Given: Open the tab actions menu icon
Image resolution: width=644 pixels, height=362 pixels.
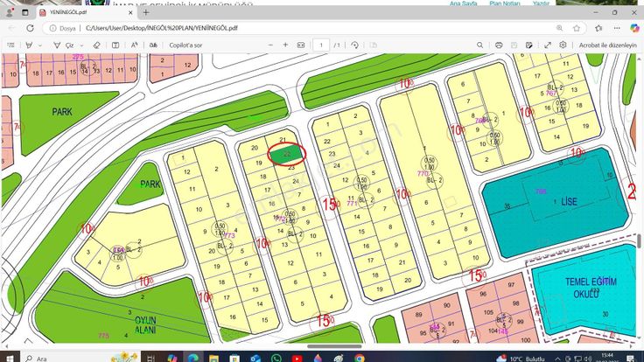Looking at the screenshot, I should click(x=25, y=13).
